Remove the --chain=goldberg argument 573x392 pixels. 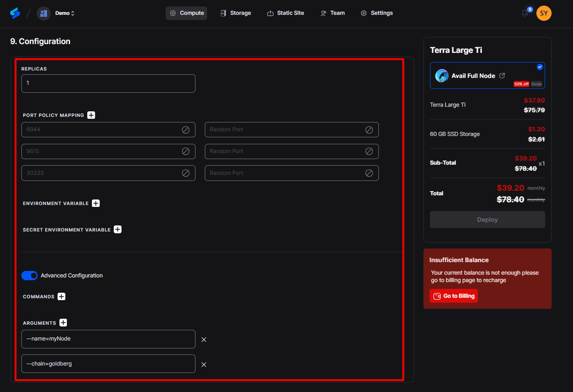click(203, 365)
